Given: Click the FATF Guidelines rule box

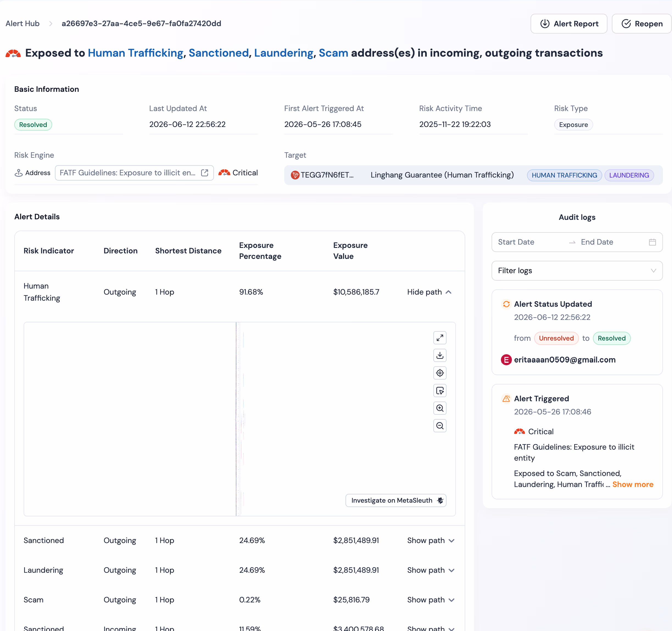Looking at the screenshot, I should click(x=134, y=173).
